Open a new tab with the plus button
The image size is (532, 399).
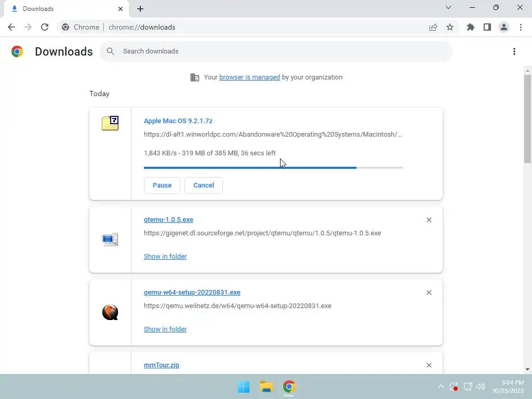click(140, 9)
